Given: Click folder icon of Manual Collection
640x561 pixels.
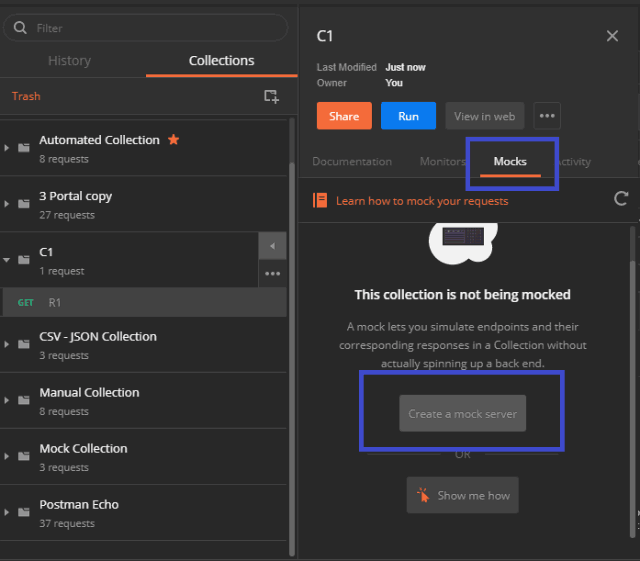Looking at the screenshot, I should [24, 400].
